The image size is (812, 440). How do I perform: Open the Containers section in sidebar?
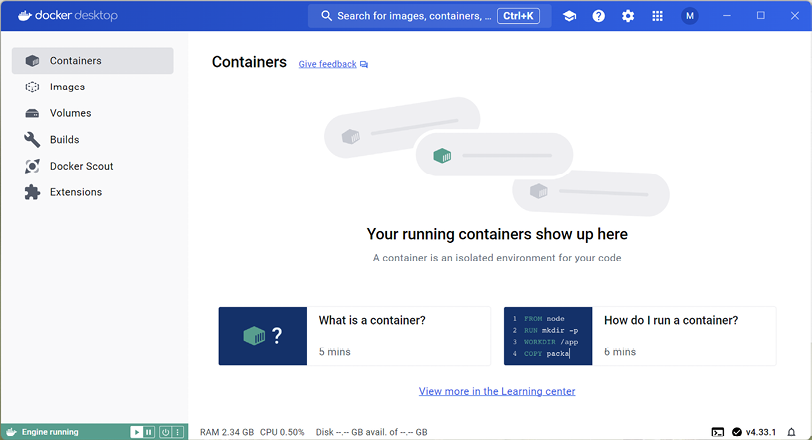point(92,61)
